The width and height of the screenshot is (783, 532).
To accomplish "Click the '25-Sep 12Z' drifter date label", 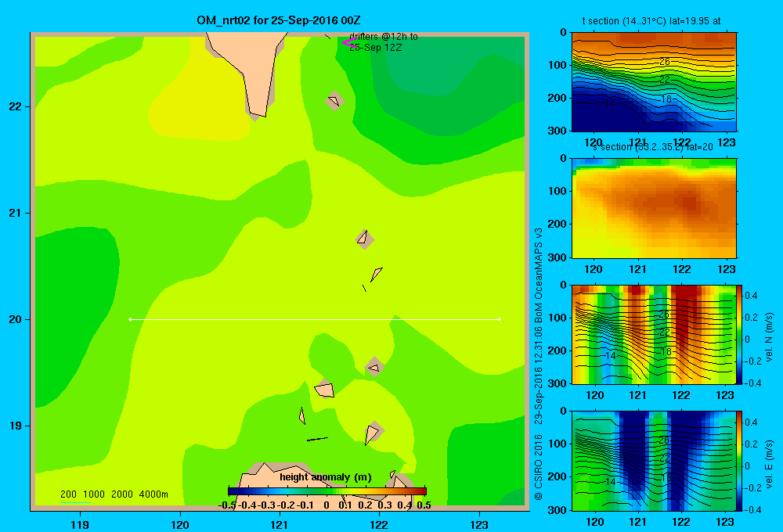I will [x=376, y=48].
